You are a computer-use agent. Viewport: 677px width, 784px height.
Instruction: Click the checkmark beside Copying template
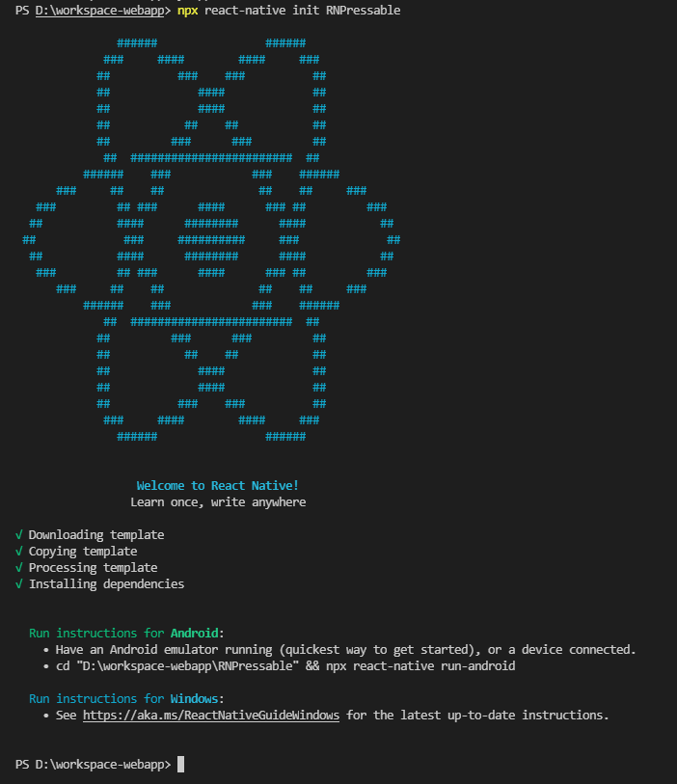point(19,552)
